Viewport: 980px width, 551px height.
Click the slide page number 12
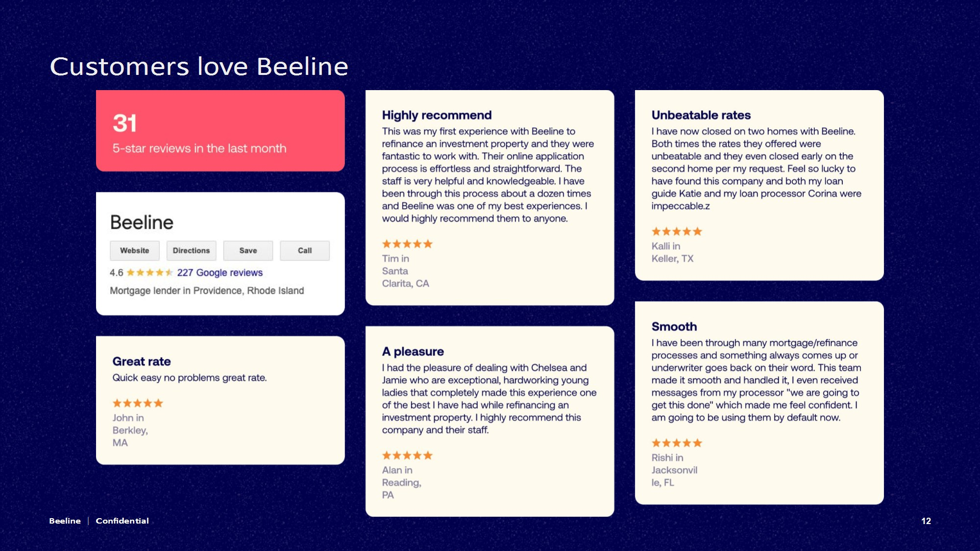coord(926,521)
